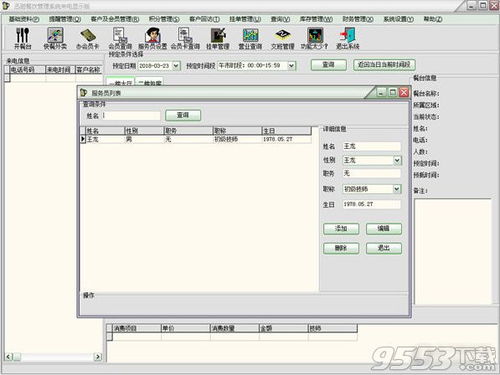Select the 王龙 row in waiter list

click(x=196, y=139)
